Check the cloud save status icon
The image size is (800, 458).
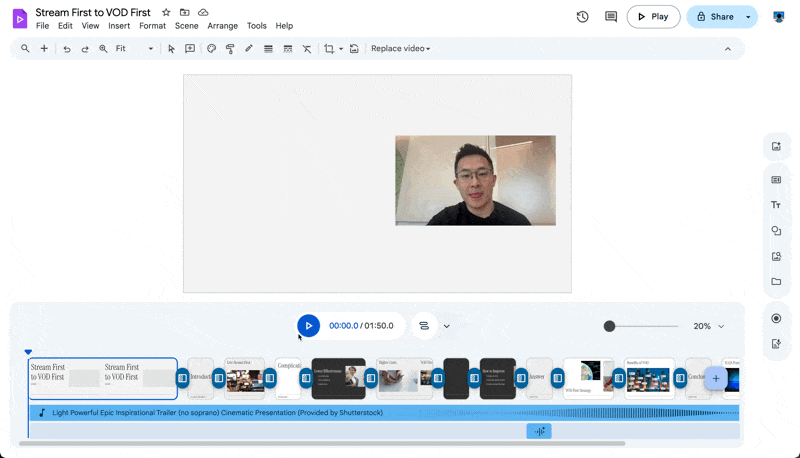tap(203, 12)
